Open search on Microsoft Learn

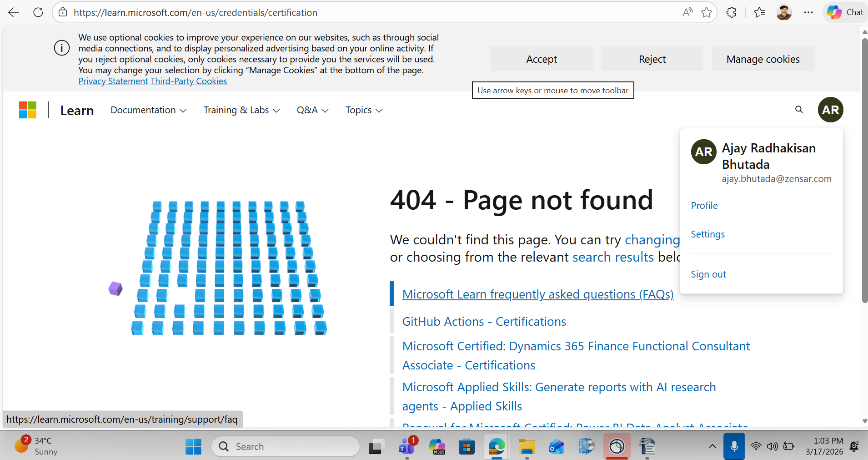pyautogui.click(x=799, y=110)
